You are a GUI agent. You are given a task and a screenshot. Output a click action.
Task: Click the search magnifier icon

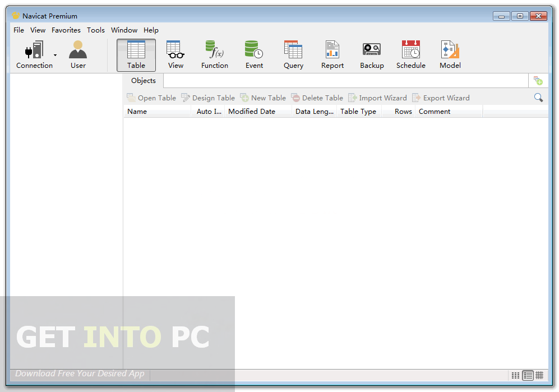click(x=538, y=98)
